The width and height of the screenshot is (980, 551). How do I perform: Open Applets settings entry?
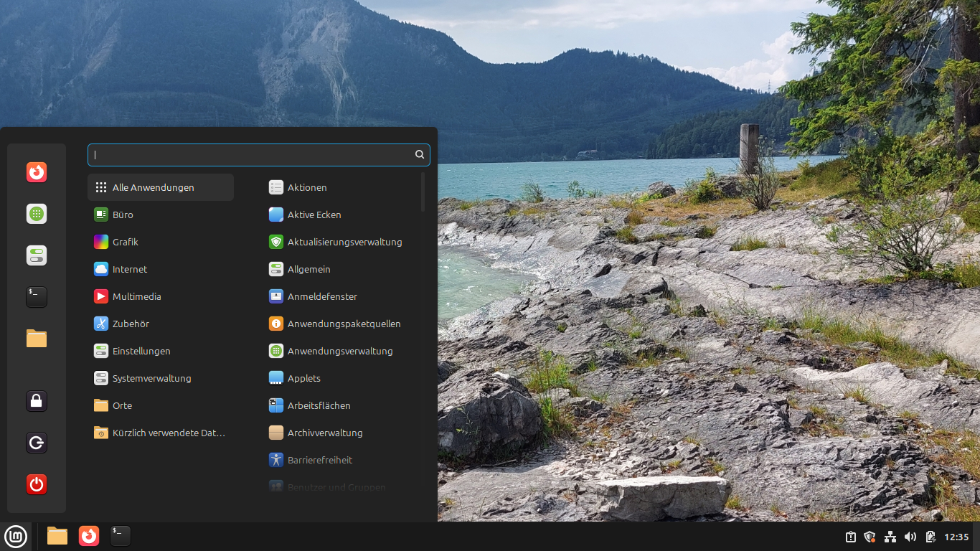pyautogui.click(x=341, y=378)
